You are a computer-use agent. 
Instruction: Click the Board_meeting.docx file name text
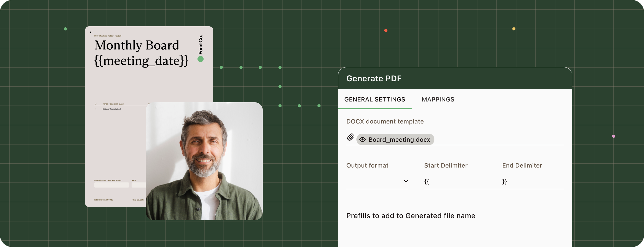pos(399,140)
